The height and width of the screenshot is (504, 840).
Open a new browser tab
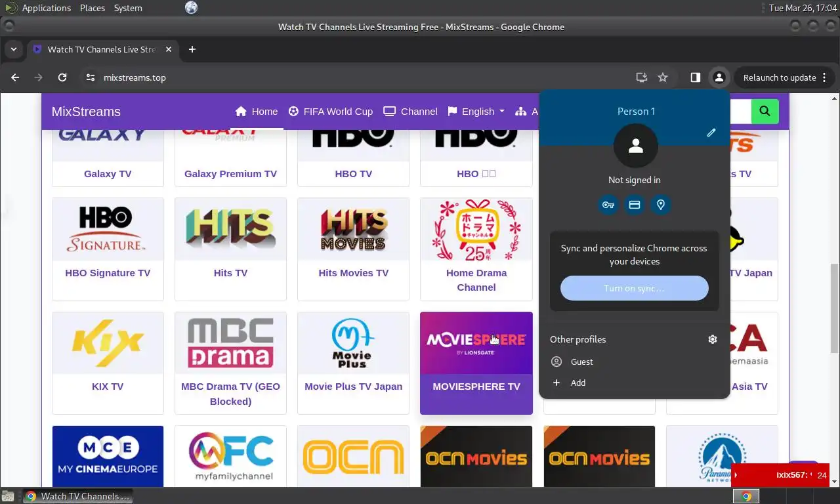192,49
